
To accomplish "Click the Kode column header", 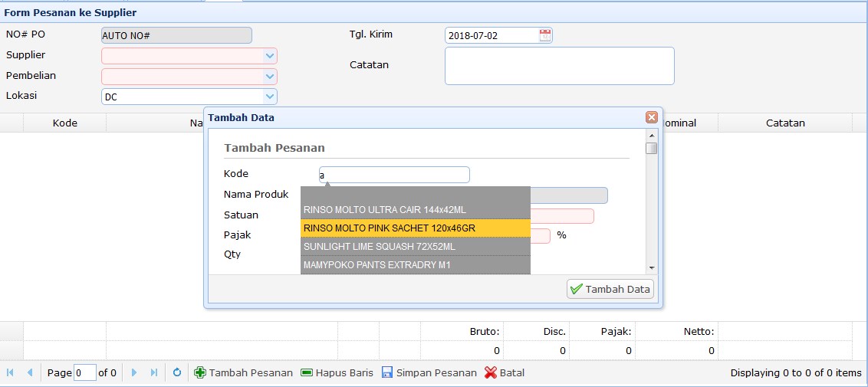I will tap(64, 123).
